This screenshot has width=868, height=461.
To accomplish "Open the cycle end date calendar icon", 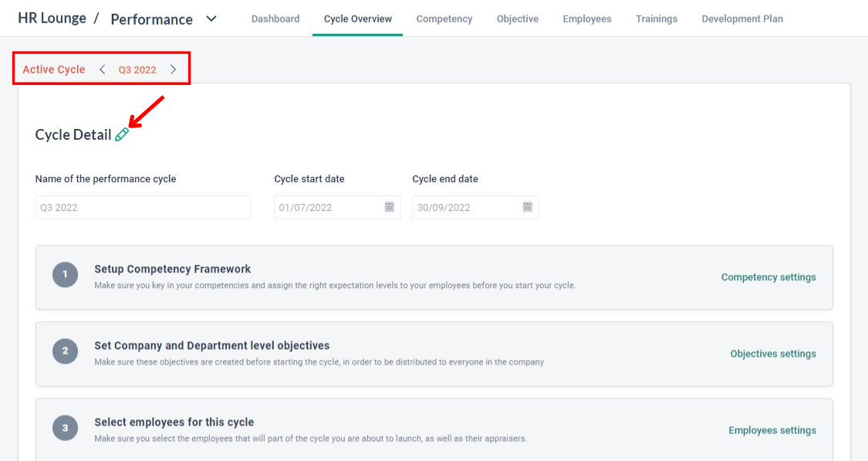I will tap(528, 207).
